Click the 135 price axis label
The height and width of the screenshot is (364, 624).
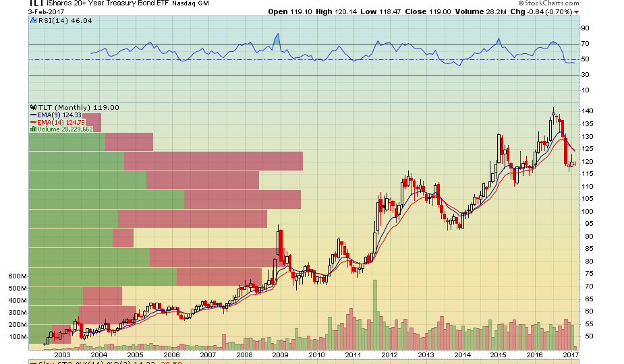click(588, 124)
